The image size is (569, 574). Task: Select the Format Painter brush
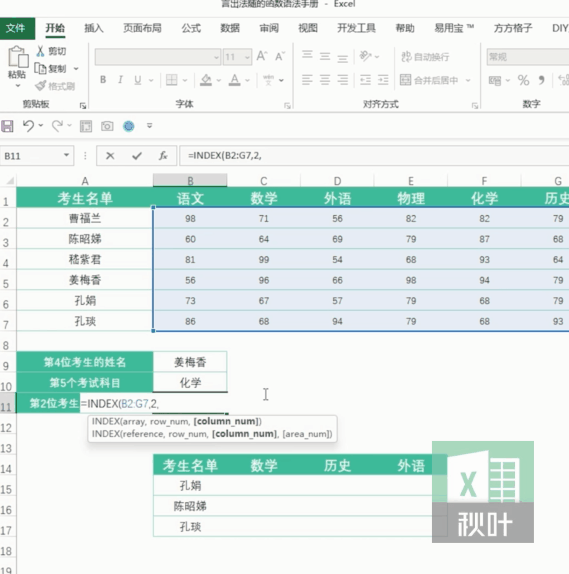tap(40, 86)
